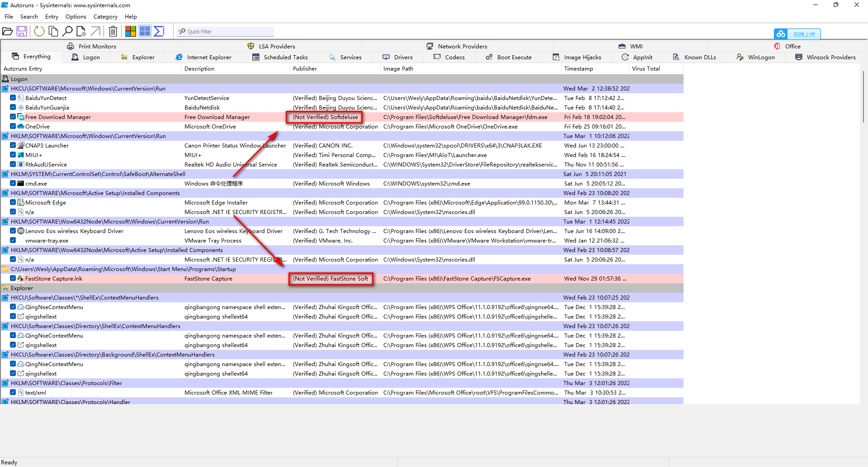The width and height of the screenshot is (868, 467).
Task: Click the blue cloud upload button
Action: [x=797, y=34]
